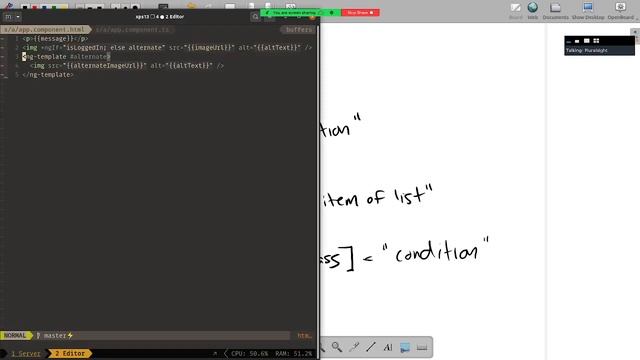Screen dimensions: 640x360
Task: Click the ng-template #alternate opening line
Action: point(66,57)
